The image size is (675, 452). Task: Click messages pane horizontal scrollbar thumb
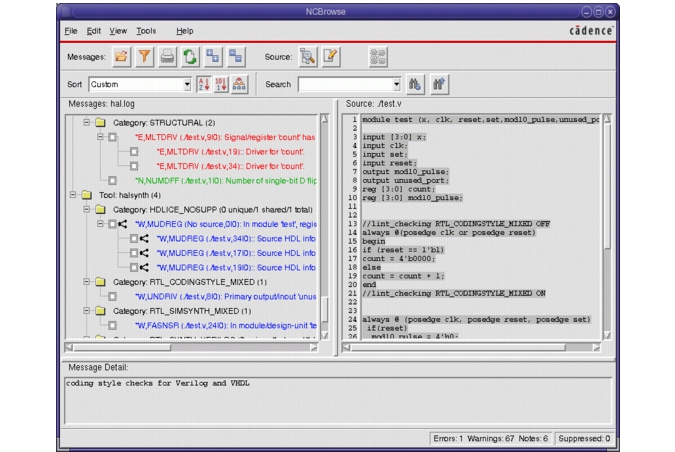click(x=122, y=347)
